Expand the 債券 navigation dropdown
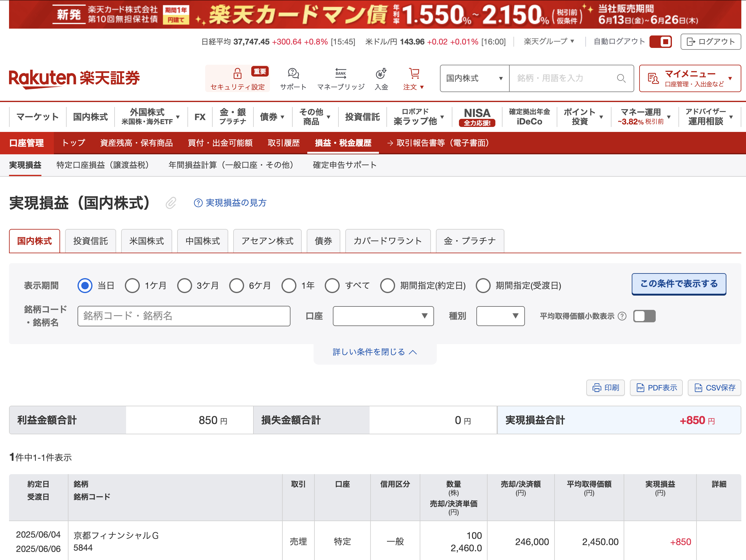This screenshot has width=746, height=560. click(272, 117)
